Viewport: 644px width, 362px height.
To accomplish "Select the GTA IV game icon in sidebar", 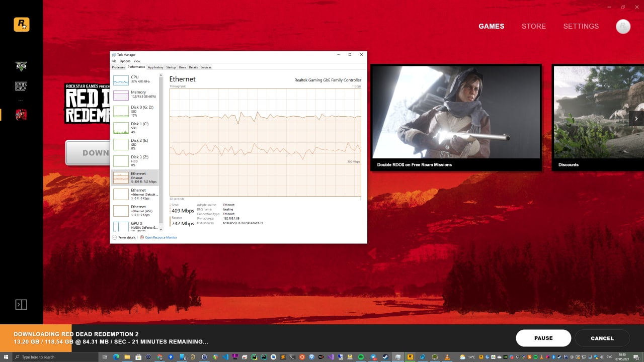I will 21,86.
